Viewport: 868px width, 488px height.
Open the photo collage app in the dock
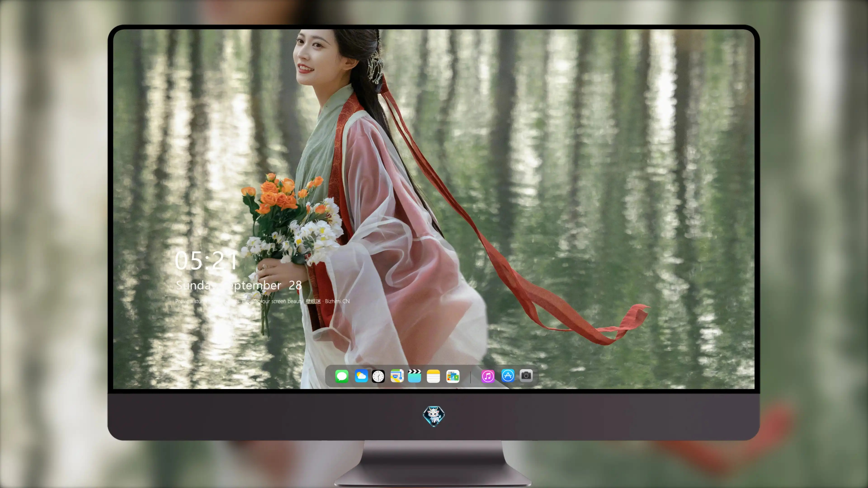pyautogui.click(x=453, y=376)
